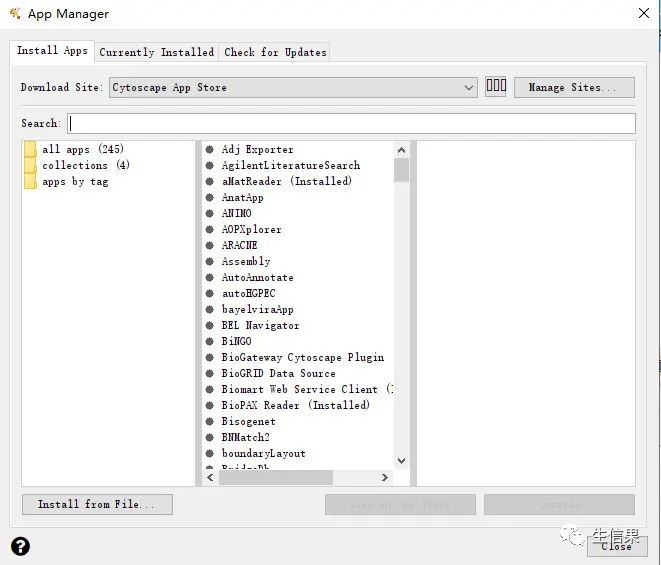The image size is (661, 565).
Task: Open the help question mark icon
Action: coord(20,546)
